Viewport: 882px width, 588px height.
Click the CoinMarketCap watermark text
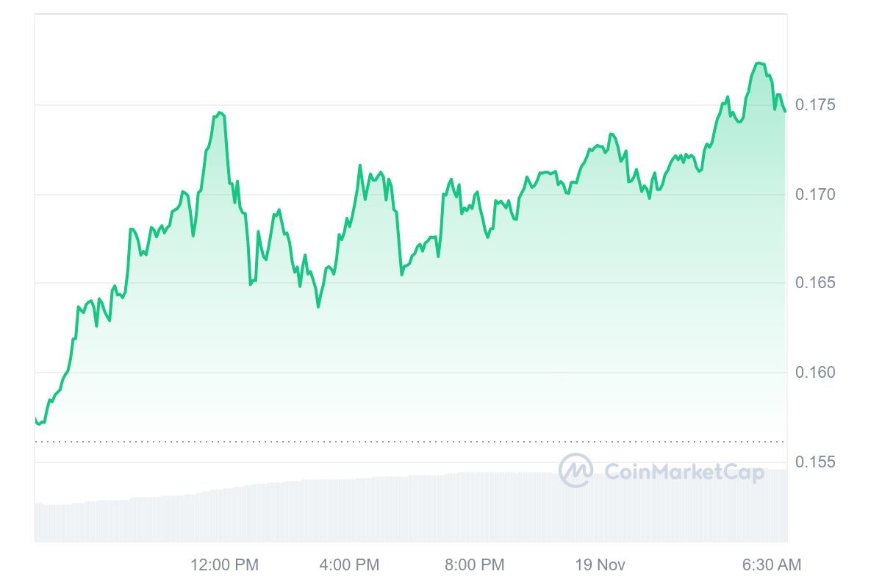[x=684, y=471]
